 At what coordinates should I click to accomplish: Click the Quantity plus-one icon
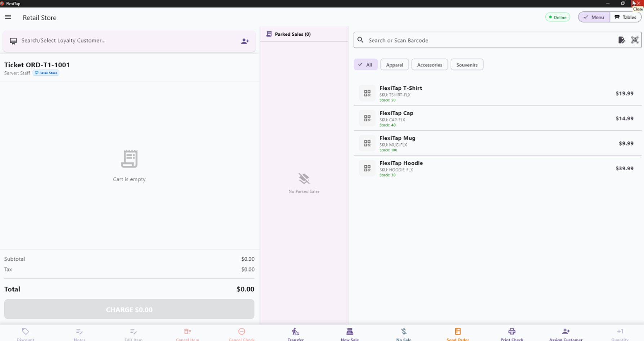(620, 331)
